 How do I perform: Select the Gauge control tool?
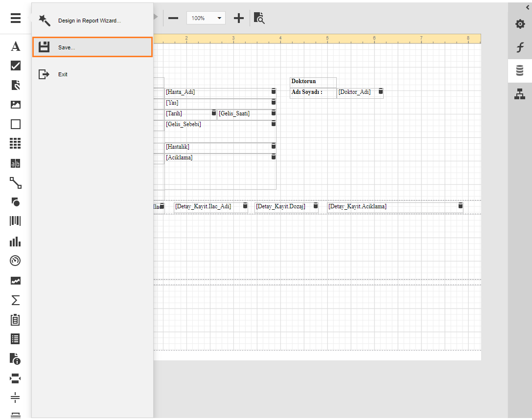[x=16, y=261]
